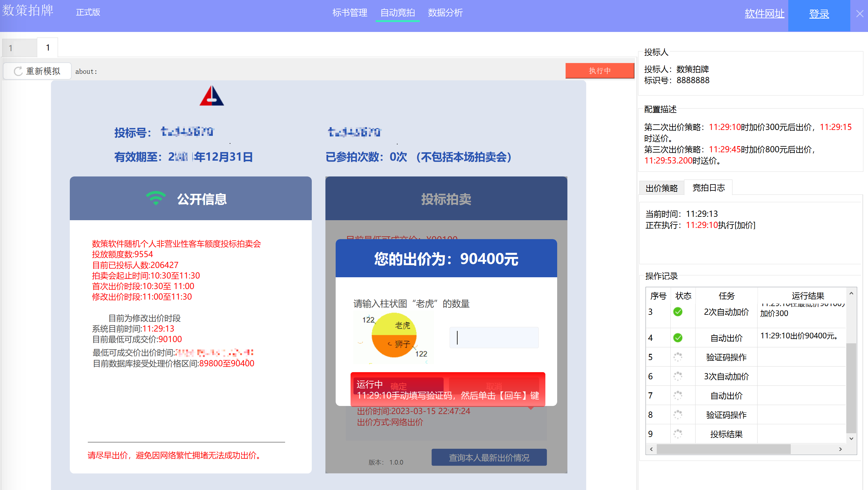Click the 重新模拟 button
This screenshot has width=868, height=490.
pos(37,71)
